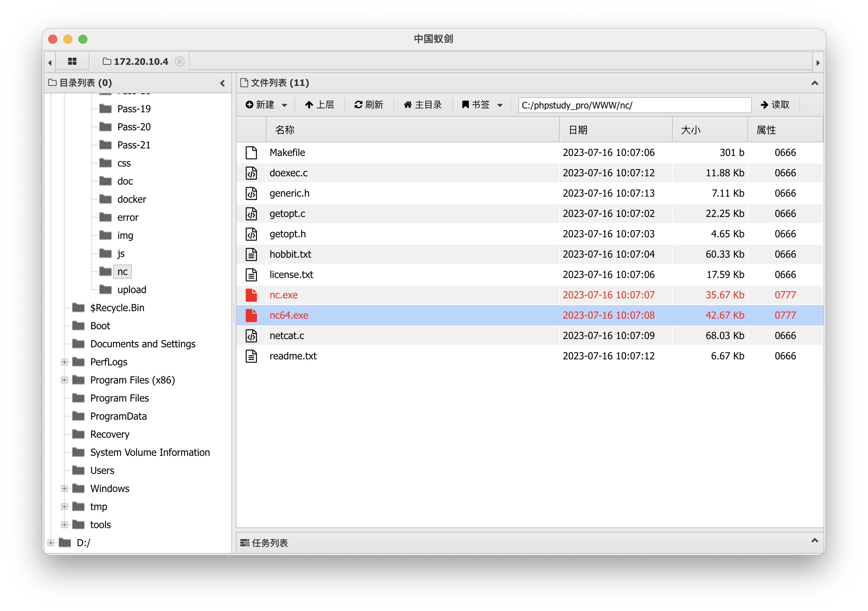Viewport: 868px width, 611px height.
Task: Switch to the 172.20.10.4 tab
Action: [x=141, y=61]
